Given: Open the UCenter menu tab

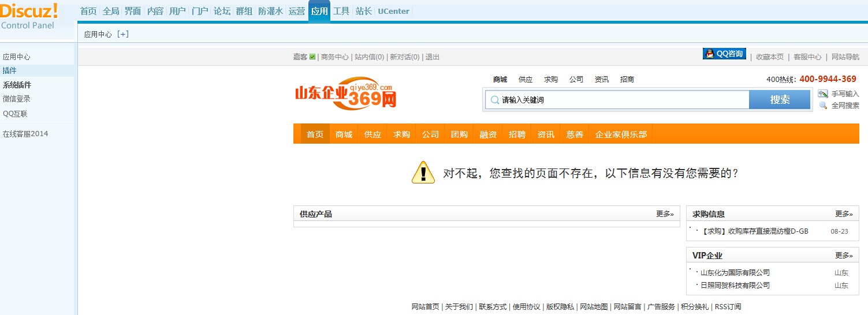Looking at the screenshot, I should [x=394, y=11].
